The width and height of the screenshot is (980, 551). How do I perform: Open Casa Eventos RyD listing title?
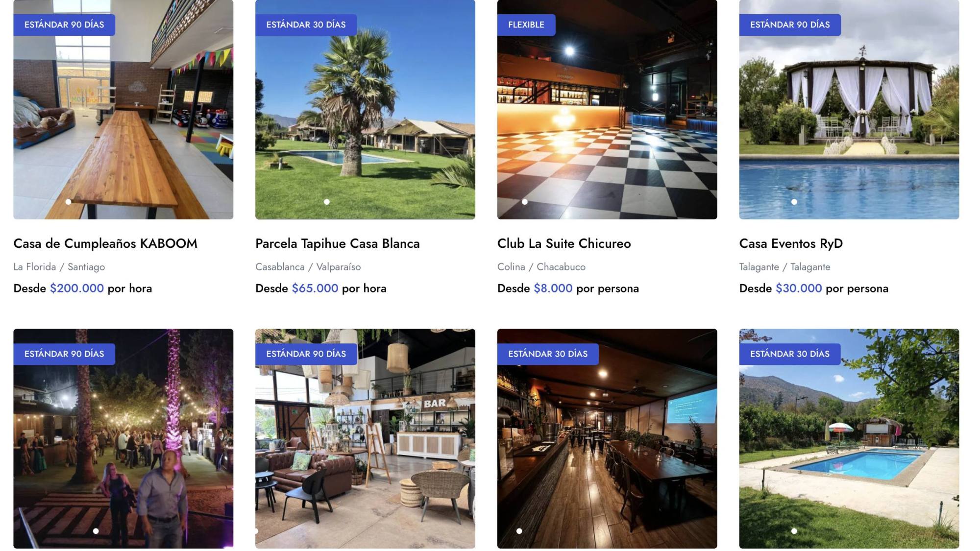(791, 243)
